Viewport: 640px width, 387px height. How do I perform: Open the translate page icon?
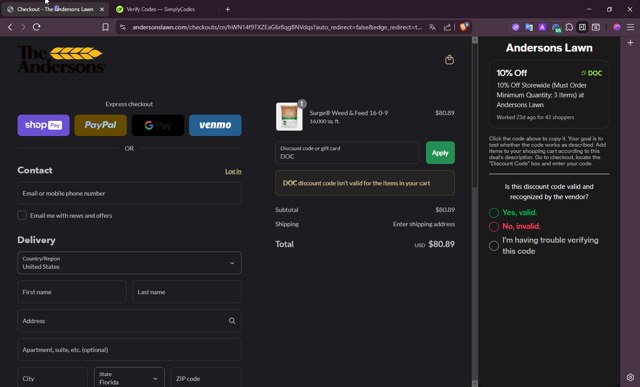(x=432, y=27)
